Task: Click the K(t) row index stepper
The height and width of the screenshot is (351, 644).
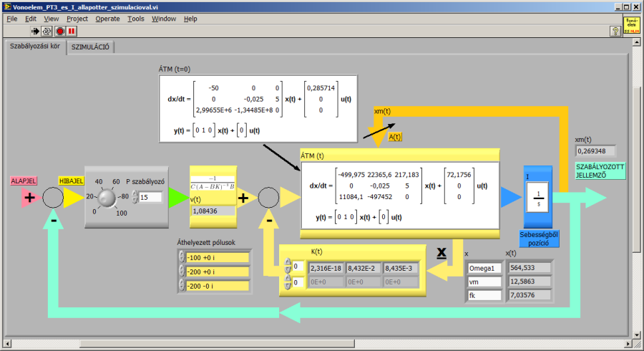Action: point(288,268)
